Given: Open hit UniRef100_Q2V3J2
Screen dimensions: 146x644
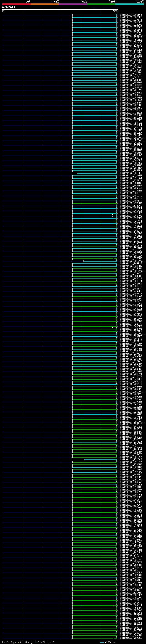Looking at the screenshot, I should pos(131,20).
